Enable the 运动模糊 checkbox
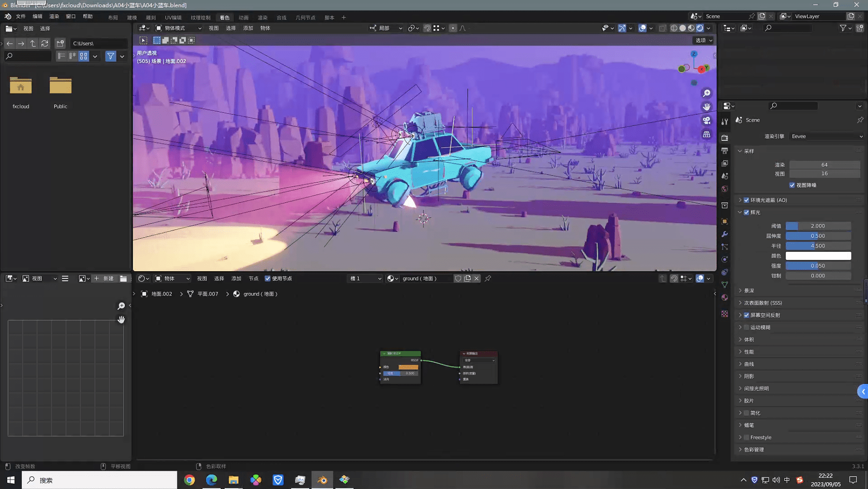The image size is (868, 489). [747, 327]
